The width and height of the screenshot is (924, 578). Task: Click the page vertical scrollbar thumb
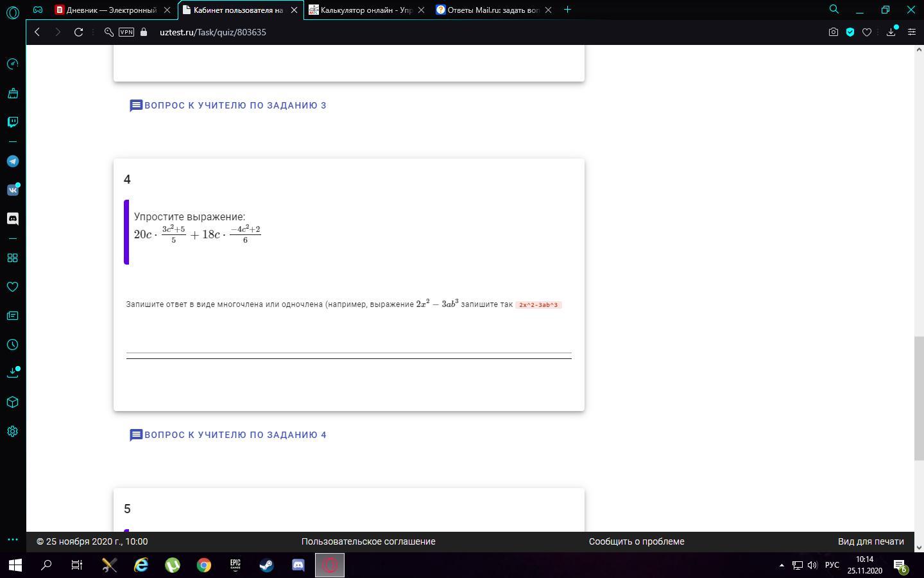click(919, 398)
